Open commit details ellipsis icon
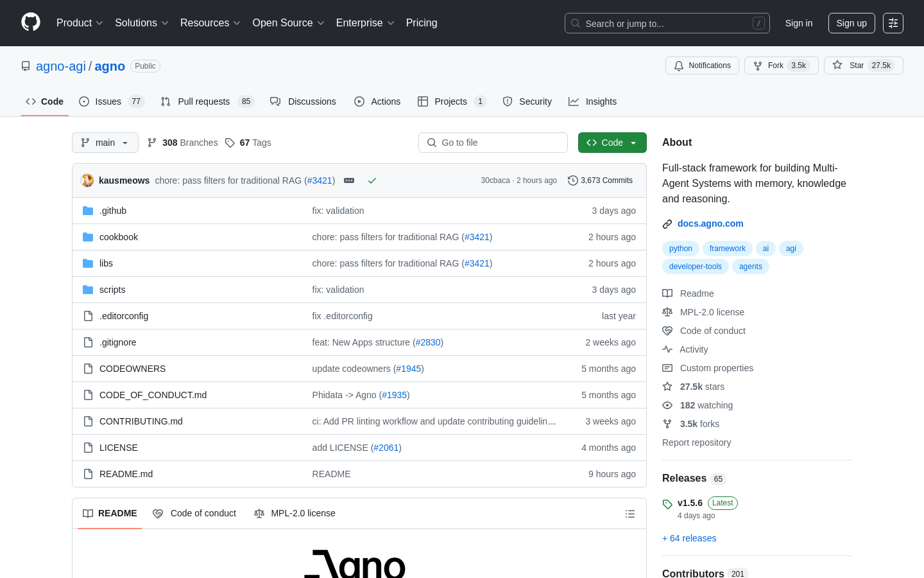The height and width of the screenshot is (578, 924). [349, 180]
